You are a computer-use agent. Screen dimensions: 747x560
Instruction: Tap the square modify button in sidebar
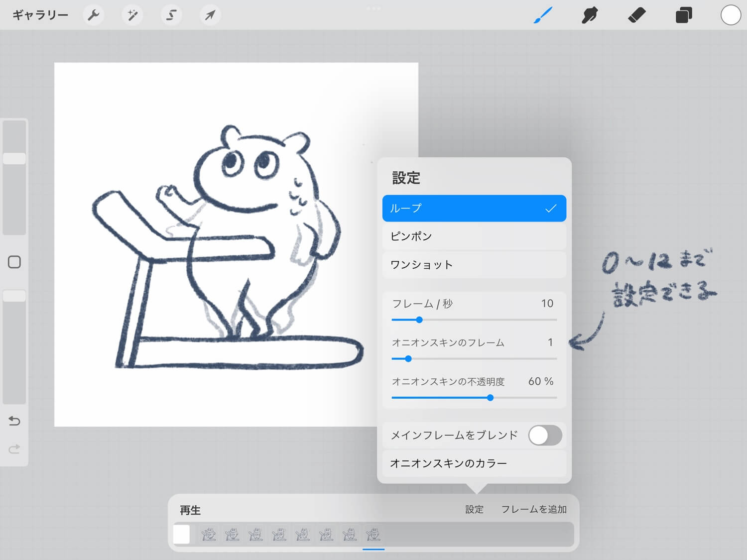[14, 262]
